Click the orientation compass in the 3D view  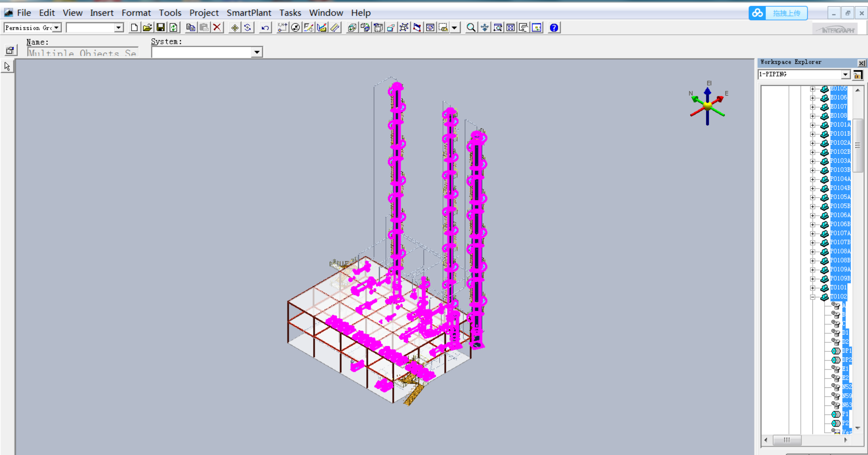pyautogui.click(x=708, y=105)
